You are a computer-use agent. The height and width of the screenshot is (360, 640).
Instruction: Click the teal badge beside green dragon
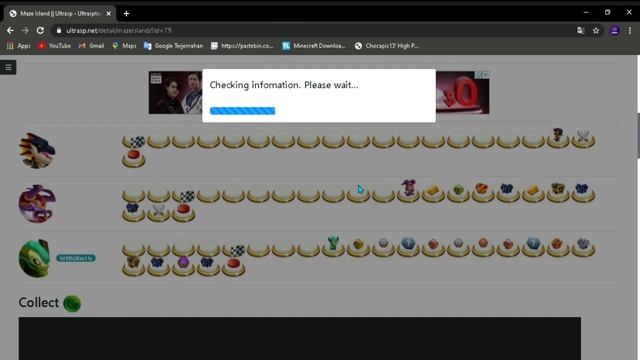click(76, 258)
